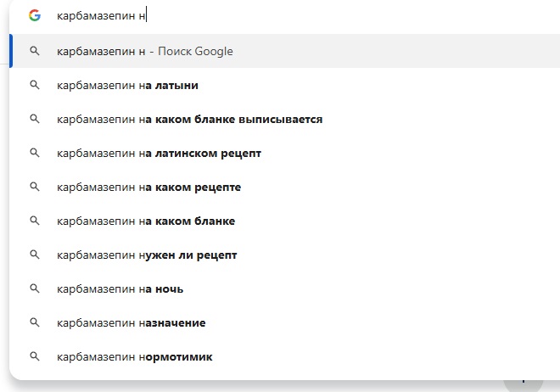Click the search icon beside "Поиск Google" suggestion
The height and width of the screenshot is (392, 560).
tap(35, 51)
